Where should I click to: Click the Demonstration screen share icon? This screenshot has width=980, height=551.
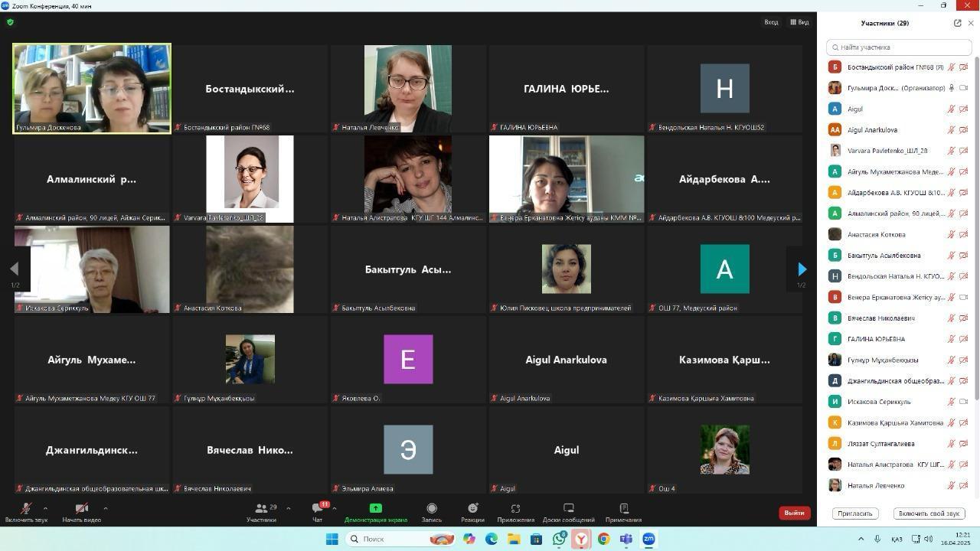[376, 509]
